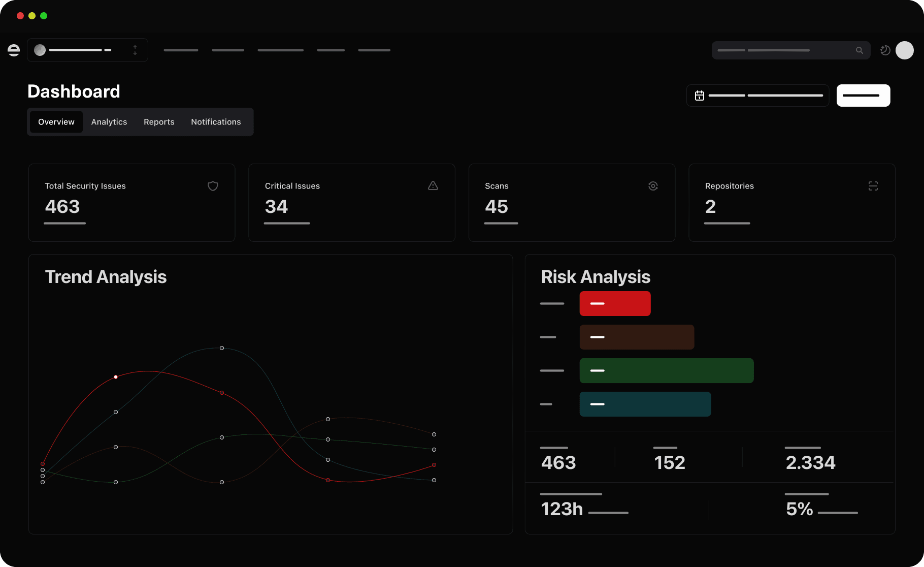Click the Risk Analysis heading
The width and height of the screenshot is (924, 567).
tap(596, 277)
